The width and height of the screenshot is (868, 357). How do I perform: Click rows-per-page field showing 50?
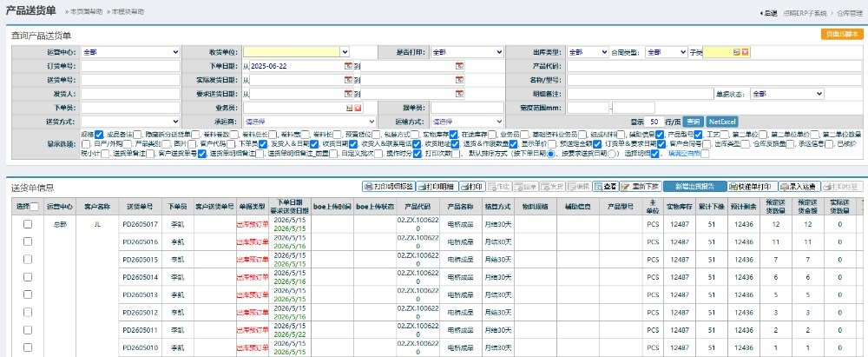point(654,122)
